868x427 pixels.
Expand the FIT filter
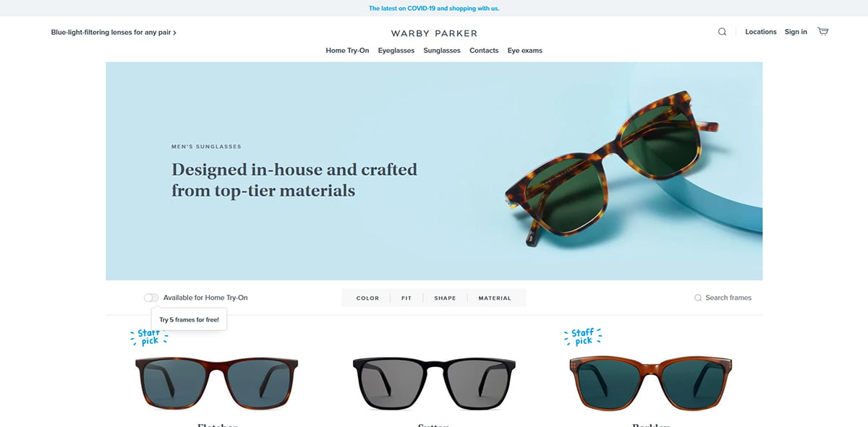coord(407,298)
